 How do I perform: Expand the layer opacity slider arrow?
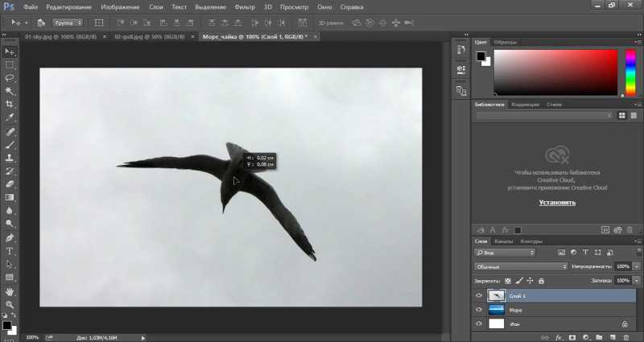(637, 267)
